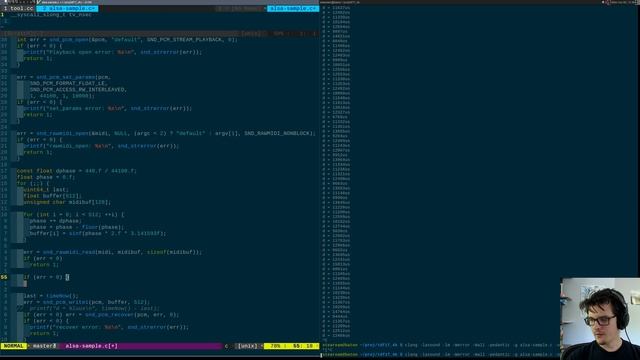Click the for loop header with 512

point(73,215)
